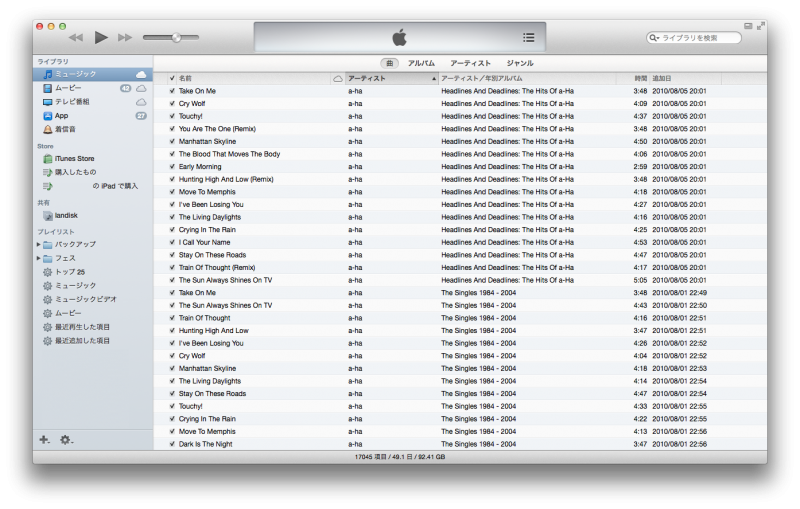The image size is (800, 509).
Task: Open テレビ番組 in the sidebar
Action: (72, 101)
